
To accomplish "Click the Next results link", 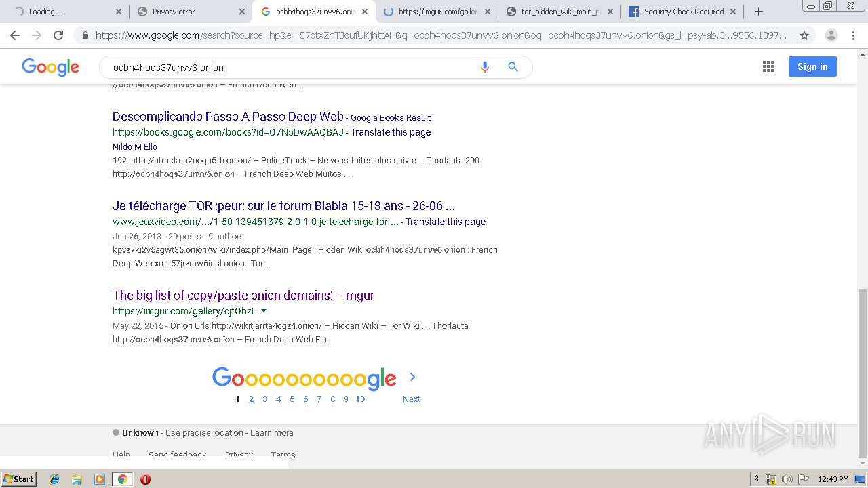I will pyautogui.click(x=412, y=399).
